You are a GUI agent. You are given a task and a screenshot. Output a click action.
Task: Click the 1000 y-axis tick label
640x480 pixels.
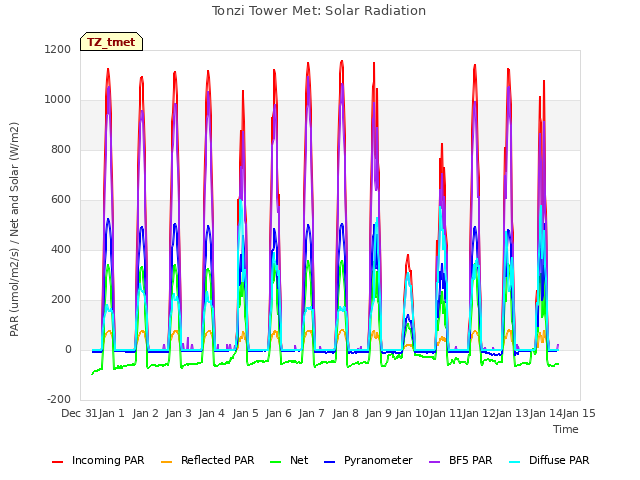(58, 99)
